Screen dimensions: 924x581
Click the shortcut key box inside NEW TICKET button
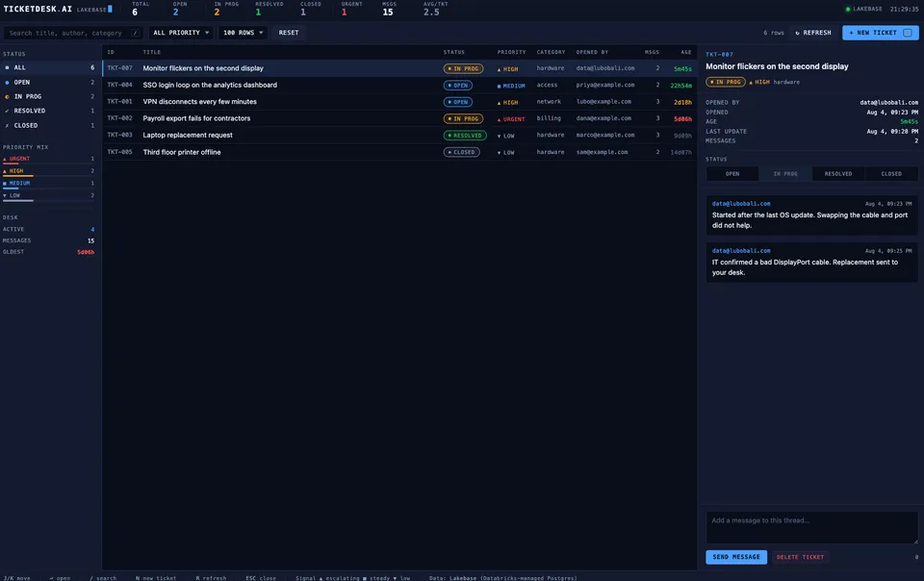pyautogui.click(x=908, y=33)
